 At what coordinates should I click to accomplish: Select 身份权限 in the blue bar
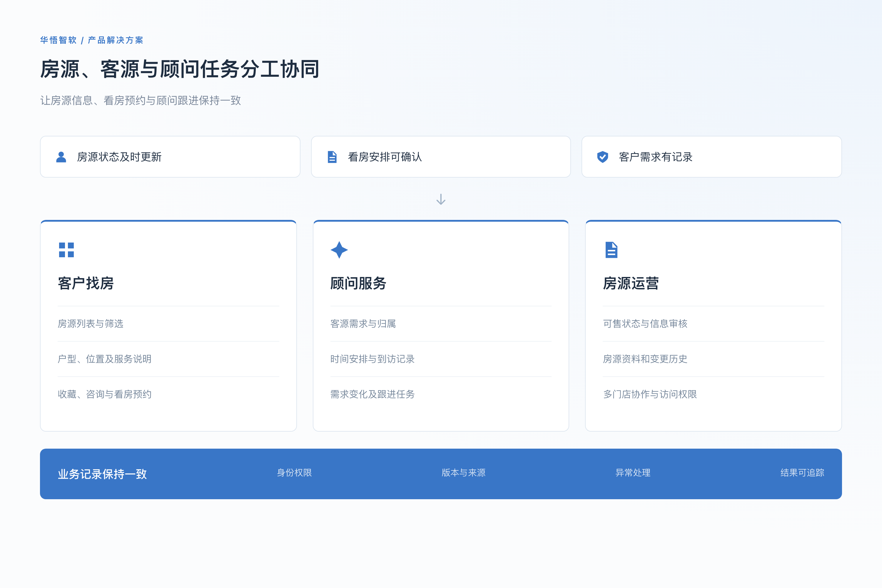pos(294,472)
